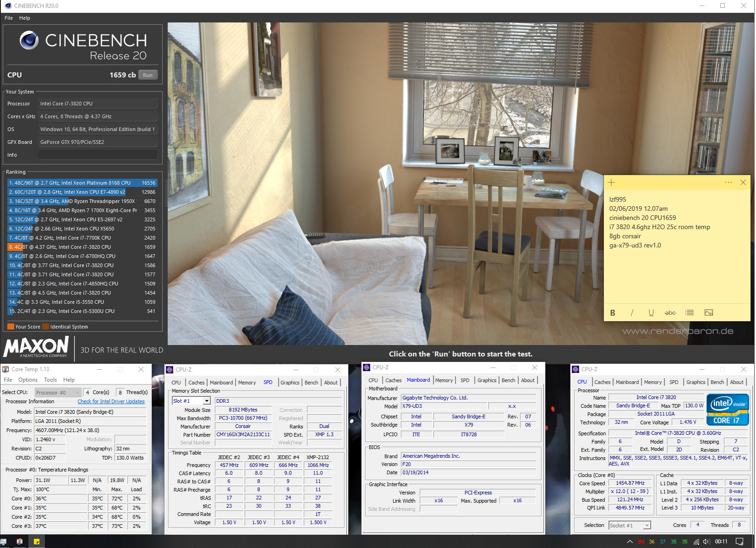Open the volume tray icon

coord(706,542)
